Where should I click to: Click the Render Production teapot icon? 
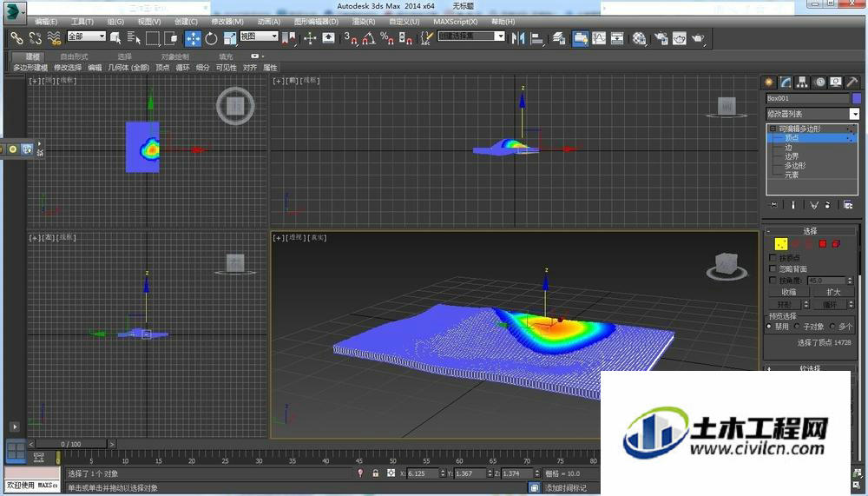point(698,38)
